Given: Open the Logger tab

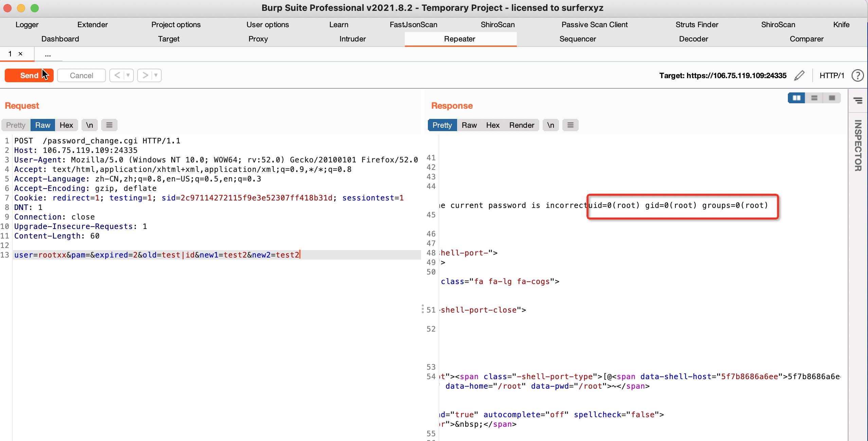Looking at the screenshot, I should 27,24.
